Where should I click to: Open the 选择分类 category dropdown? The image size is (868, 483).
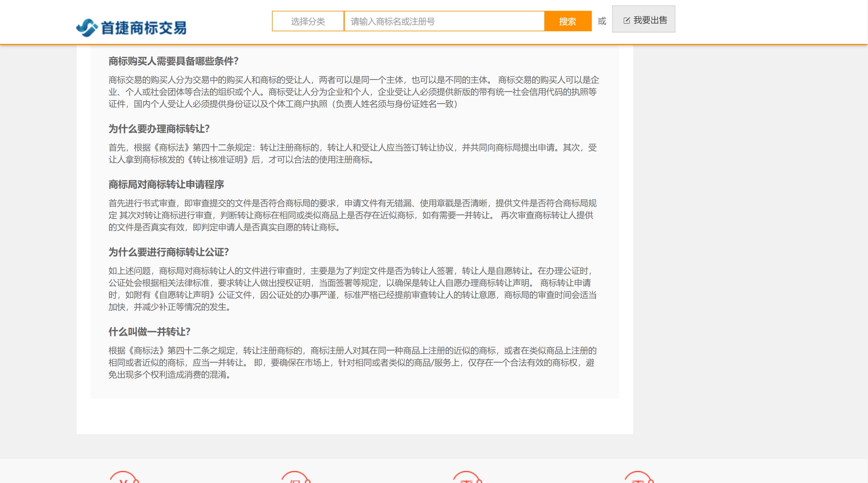308,21
